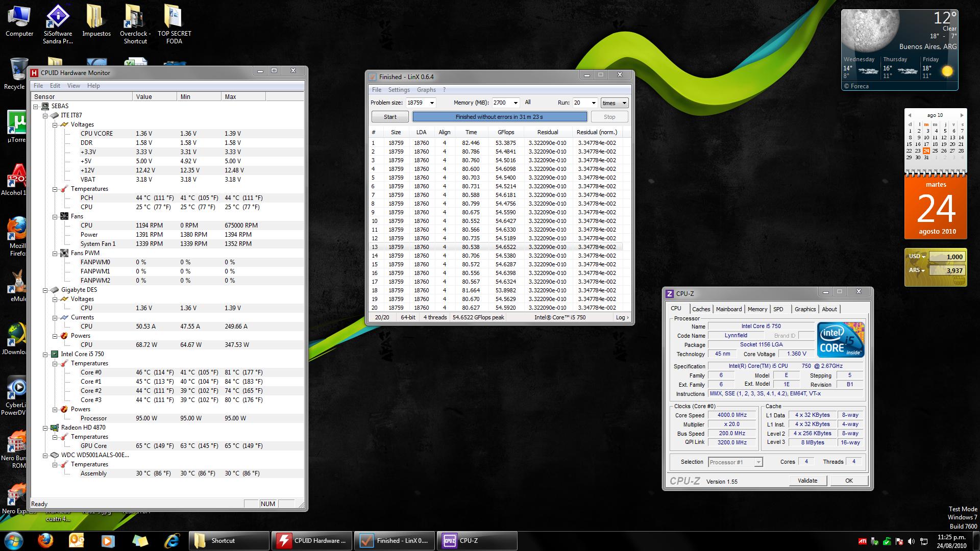
Task: Click the ATI tray icon
Action: (862, 541)
